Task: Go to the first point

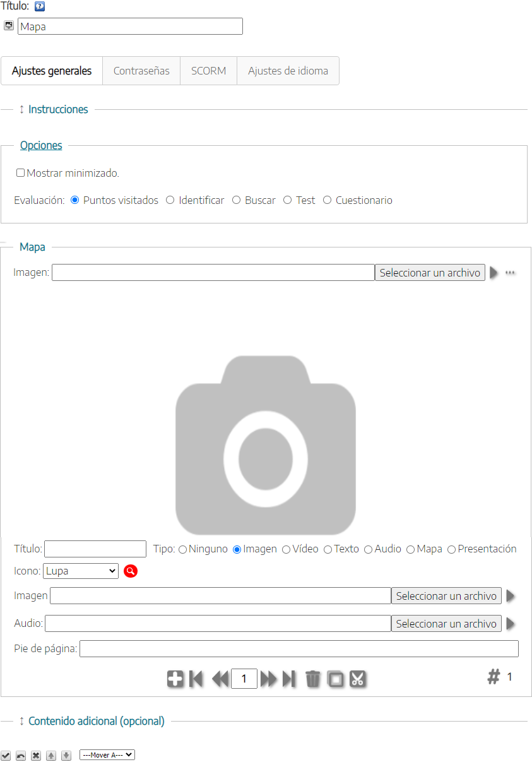Action: coord(196,679)
